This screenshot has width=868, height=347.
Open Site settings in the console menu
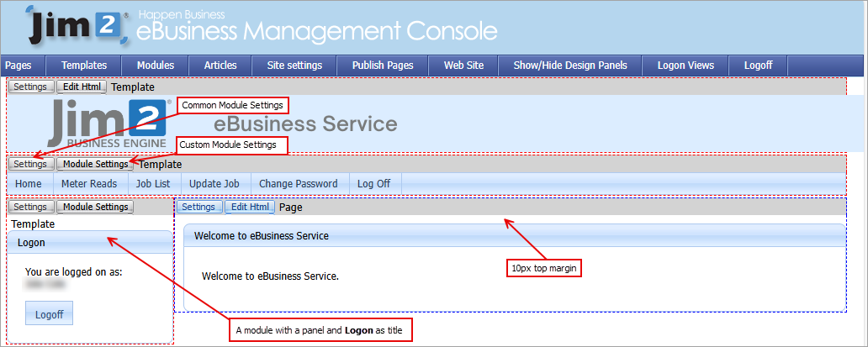tap(294, 66)
